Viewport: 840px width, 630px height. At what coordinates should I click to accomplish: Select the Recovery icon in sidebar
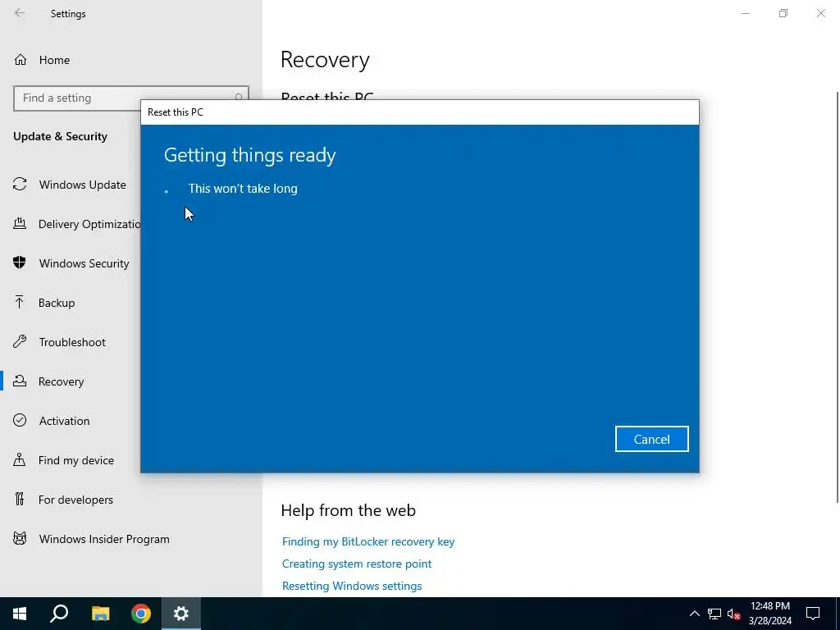pos(20,381)
